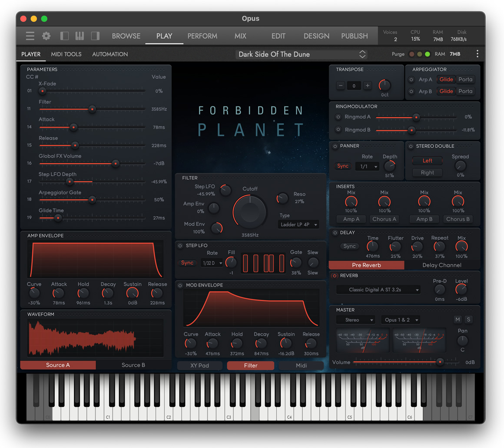Open the Master Stereo dropdown
Screen dimensions: 504x448
[355, 320]
